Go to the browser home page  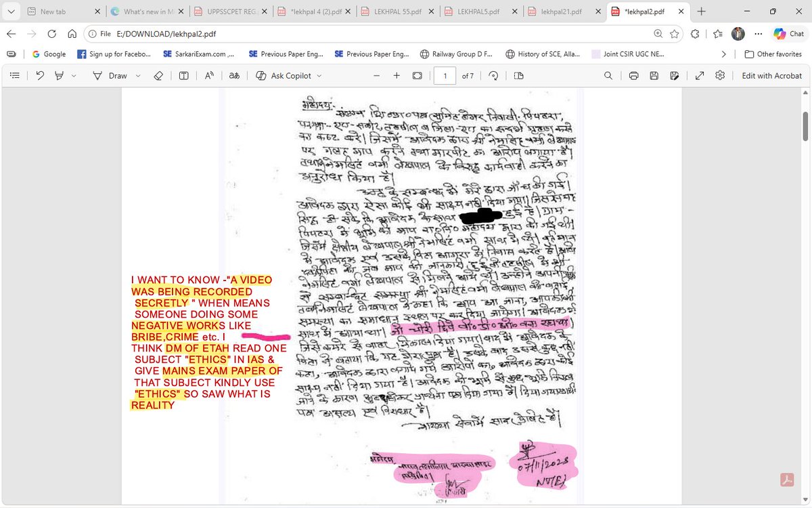click(x=72, y=34)
